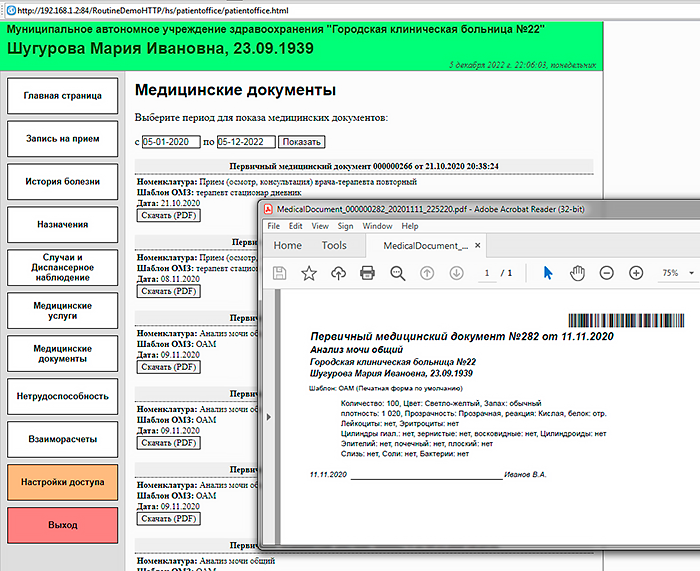Viewport: 700px width, 571px height.
Task: Open История болезни in sidebar
Action: [62, 182]
